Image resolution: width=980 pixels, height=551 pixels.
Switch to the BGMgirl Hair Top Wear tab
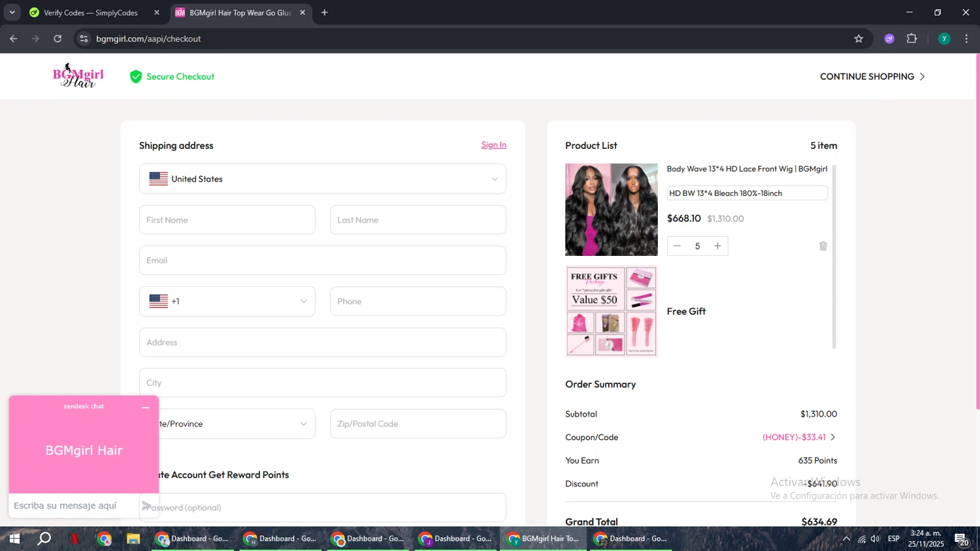click(240, 12)
